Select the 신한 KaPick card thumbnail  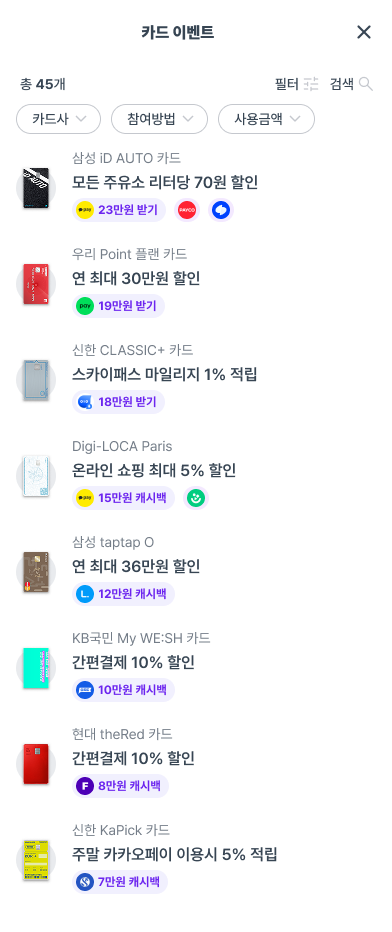click(36, 860)
